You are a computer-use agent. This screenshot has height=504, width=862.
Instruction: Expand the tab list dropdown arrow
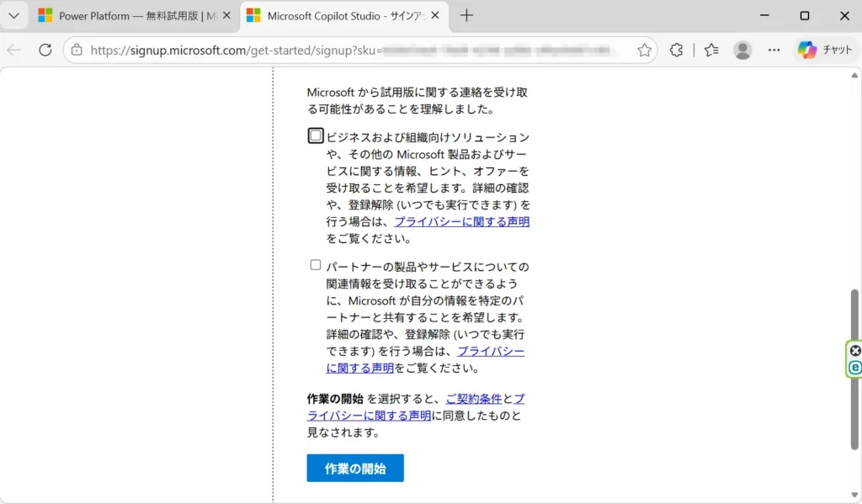point(14,15)
